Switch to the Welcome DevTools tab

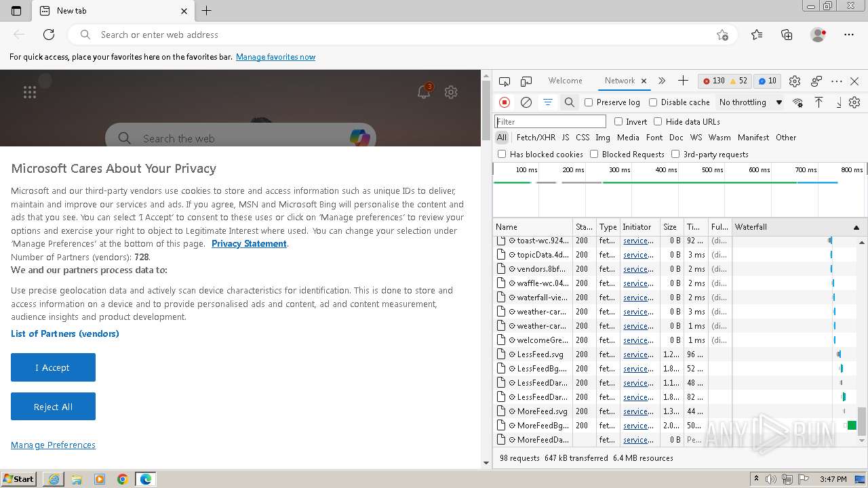pos(565,81)
